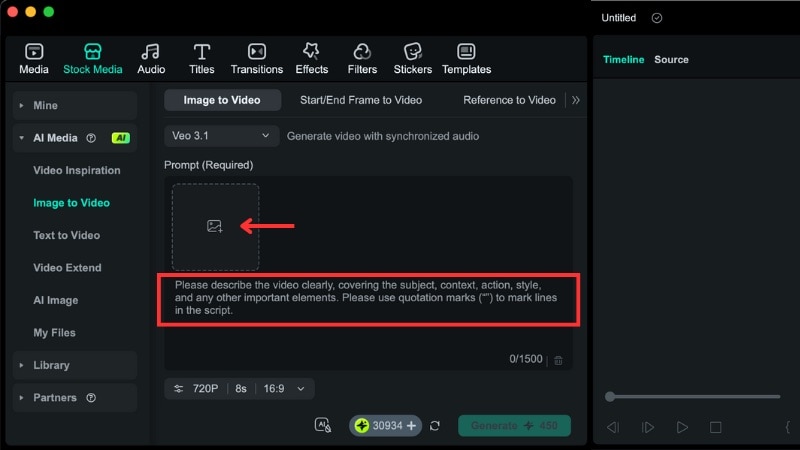Open AI Image in sidebar

(56, 300)
